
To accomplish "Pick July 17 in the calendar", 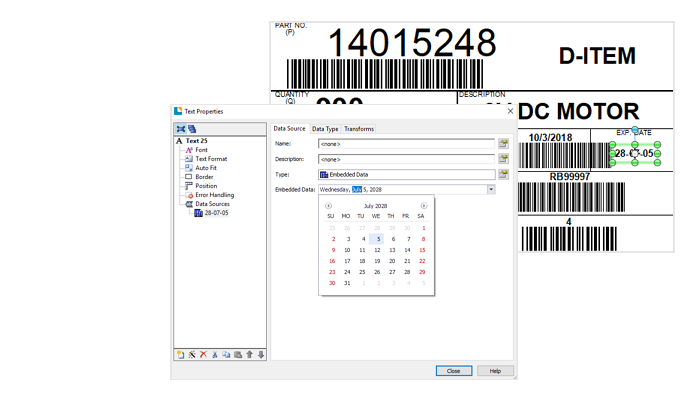I will (x=347, y=261).
